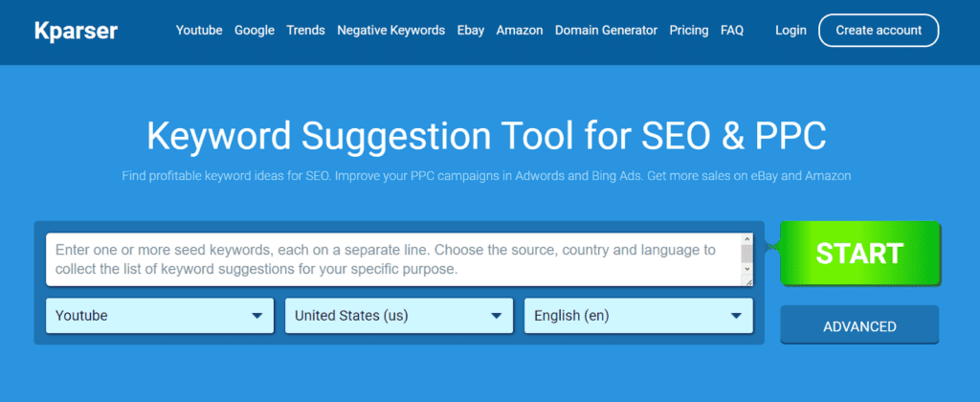The image size is (980, 402).
Task: Open the Youtube nav link
Action: [199, 30]
